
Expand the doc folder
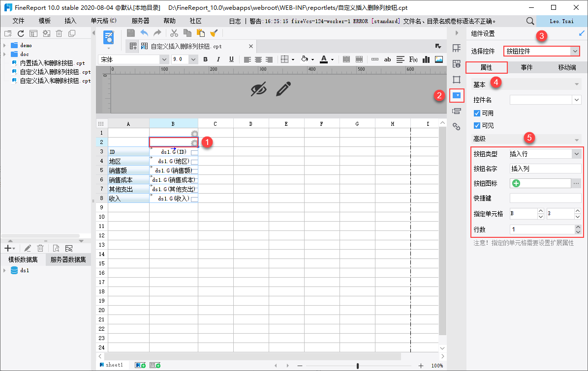4,54
